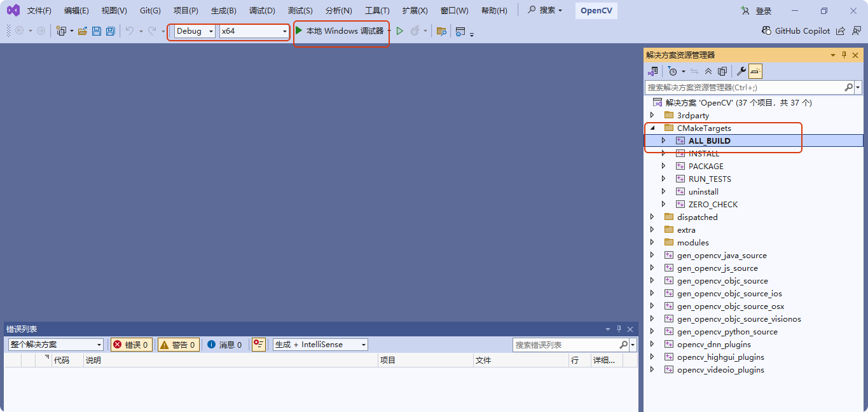Screen dimensions: 868x412
Task: Pin the Solution Explorer panel
Action: pyautogui.click(x=844, y=55)
